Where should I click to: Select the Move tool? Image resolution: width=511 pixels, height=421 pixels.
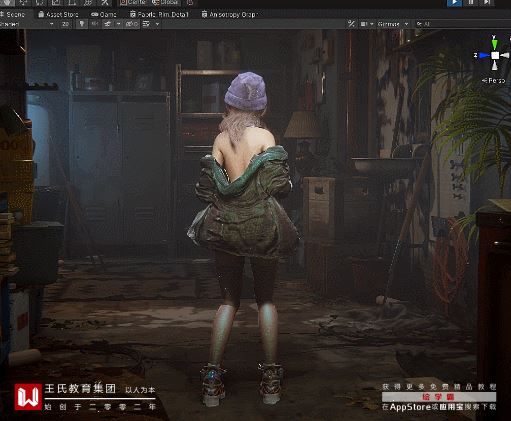click(x=24, y=2)
